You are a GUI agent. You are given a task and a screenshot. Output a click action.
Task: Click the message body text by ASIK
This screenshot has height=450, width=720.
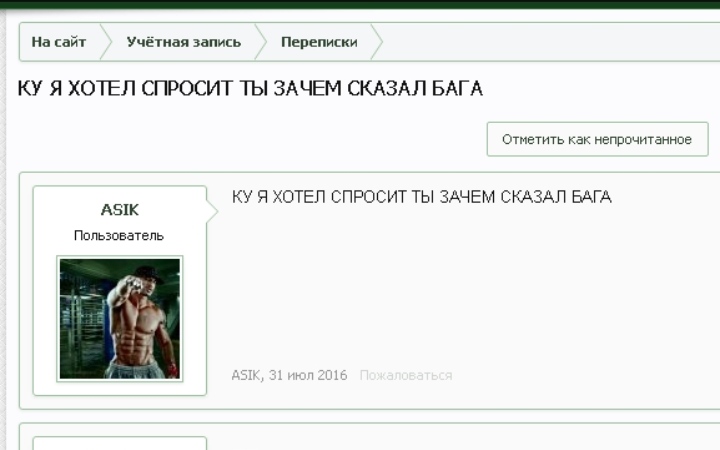click(421, 197)
